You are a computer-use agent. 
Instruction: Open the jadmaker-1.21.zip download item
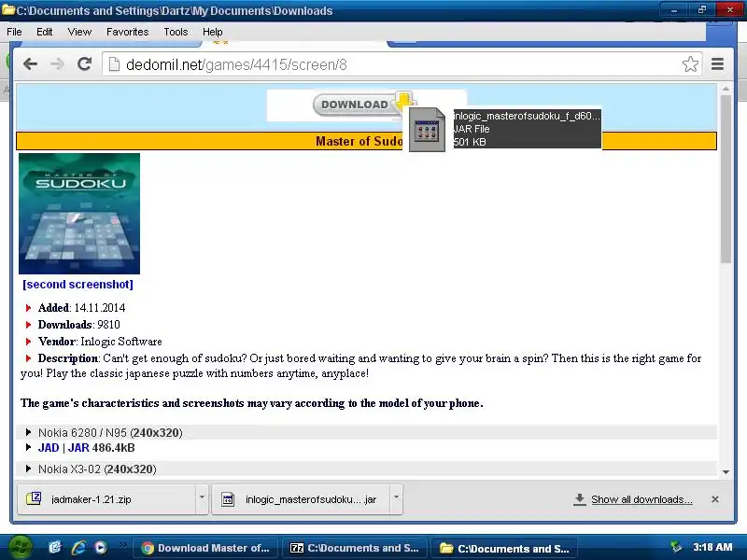(106, 499)
